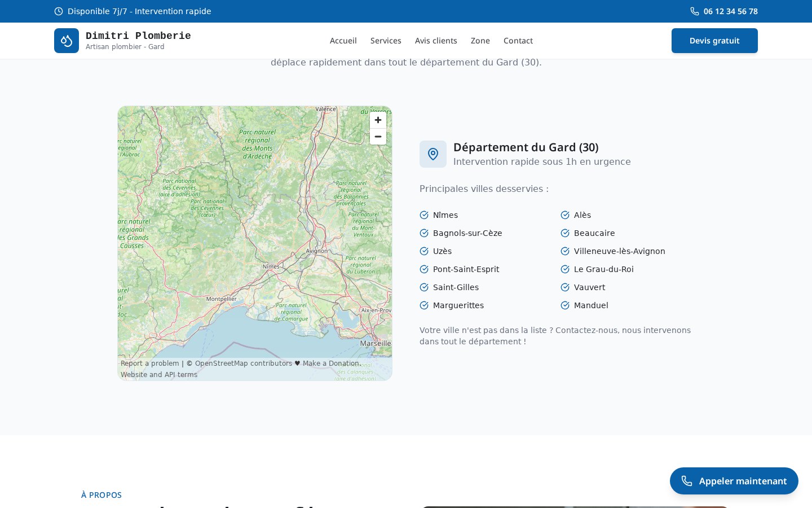Click the city name Le Grau-du-Roi

tap(604, 269)
